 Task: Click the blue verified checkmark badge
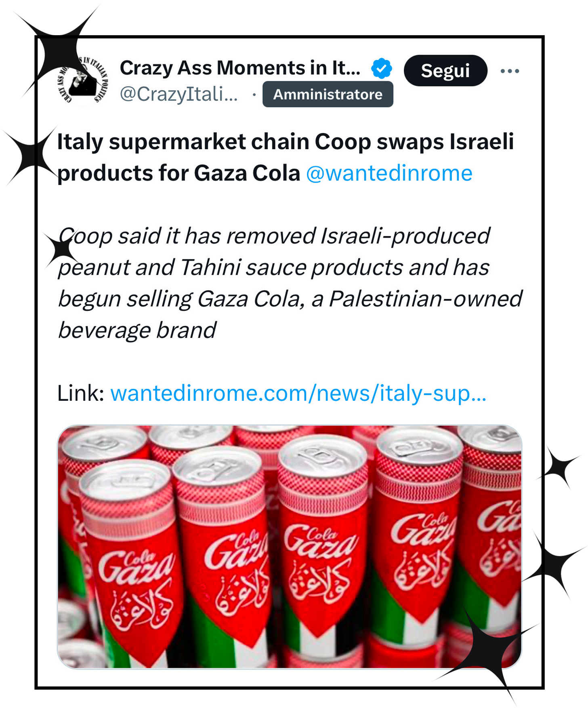pyautogui.click(x=382, y=68)
